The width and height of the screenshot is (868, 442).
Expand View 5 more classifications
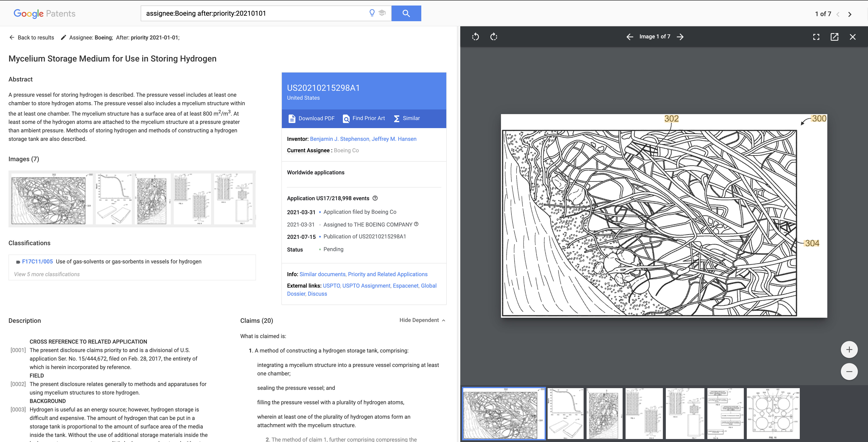[47, 274]
